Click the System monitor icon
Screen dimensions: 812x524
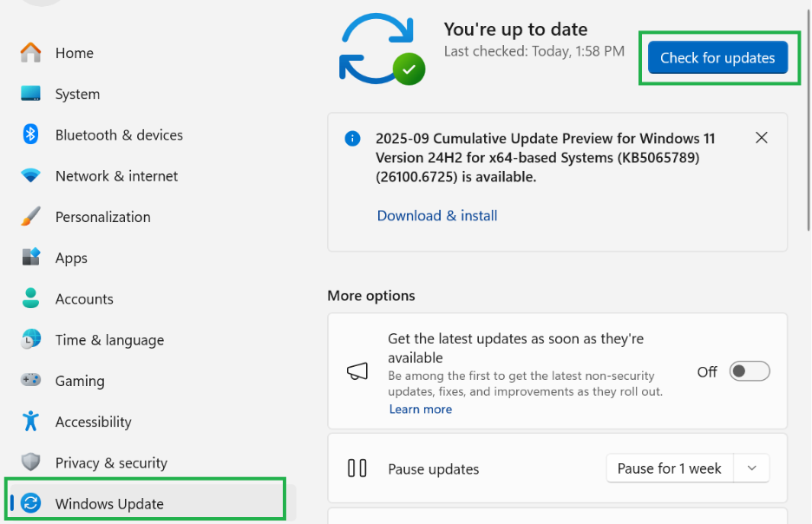[x=30, y=94]
